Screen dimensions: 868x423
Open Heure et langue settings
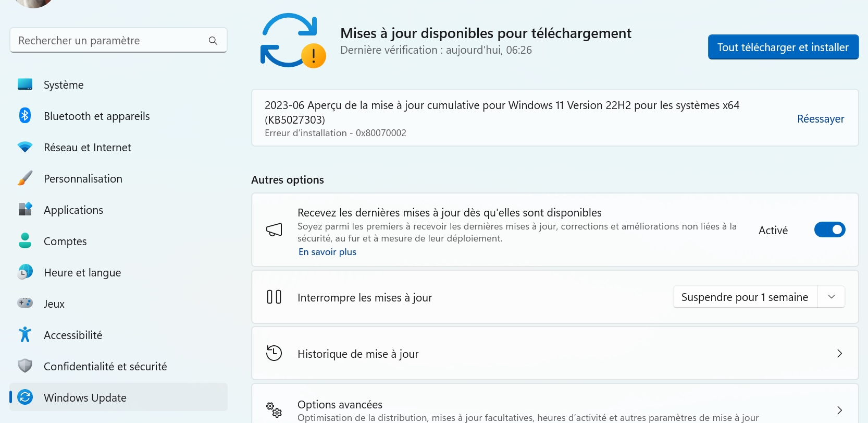pos(118,272)
